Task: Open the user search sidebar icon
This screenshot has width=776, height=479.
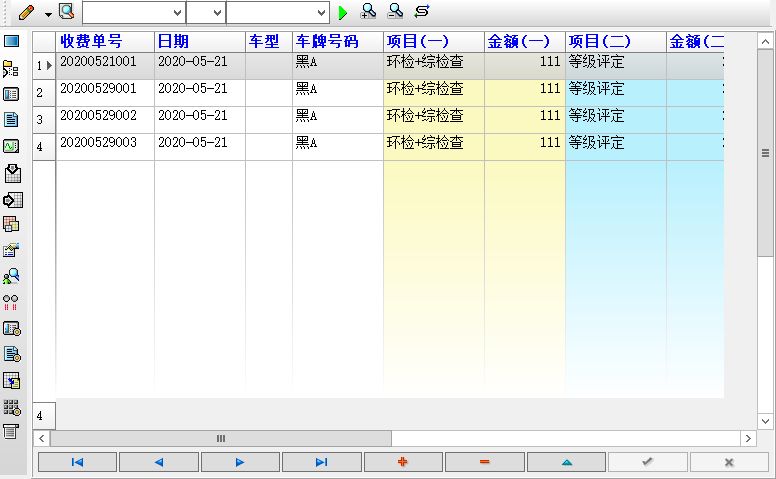Action: (11, 276)
